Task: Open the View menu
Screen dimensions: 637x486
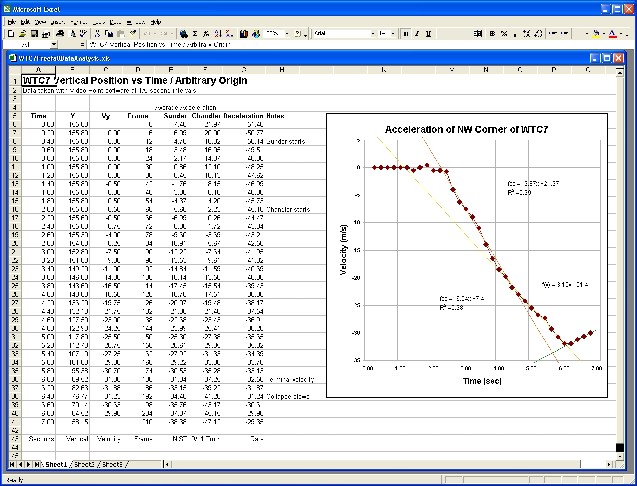Action: pyautogui.click(x=40, y=22)
